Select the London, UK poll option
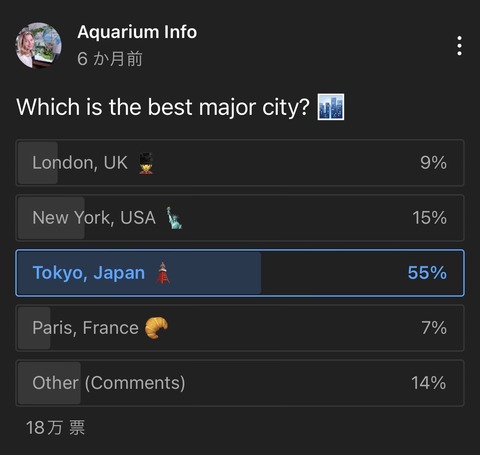480x455 pixels. (x=240, y=163)
